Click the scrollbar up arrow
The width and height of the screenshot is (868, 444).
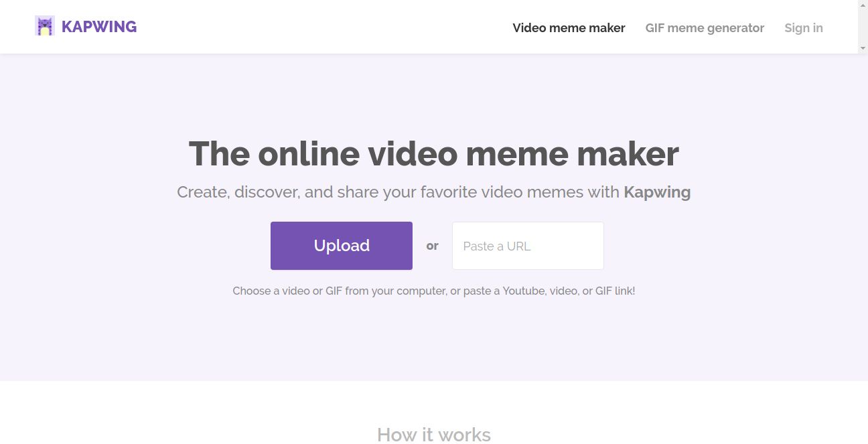point(863,5)
